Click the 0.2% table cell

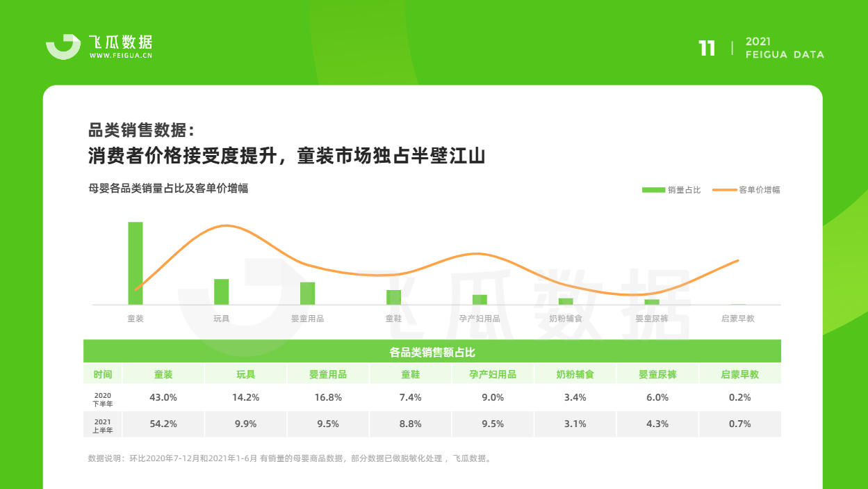pyautogui.click(x=740, y=397)
